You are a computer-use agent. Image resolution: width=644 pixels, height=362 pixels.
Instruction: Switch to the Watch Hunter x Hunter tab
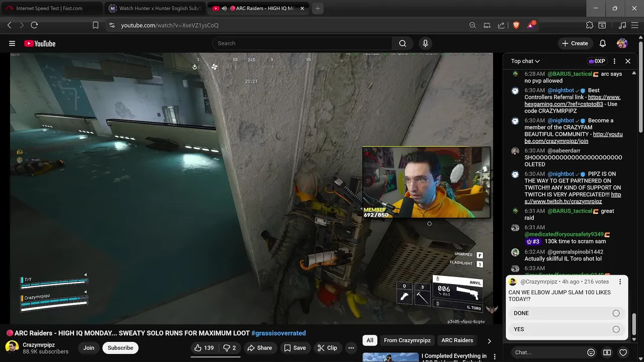point(155,9)
